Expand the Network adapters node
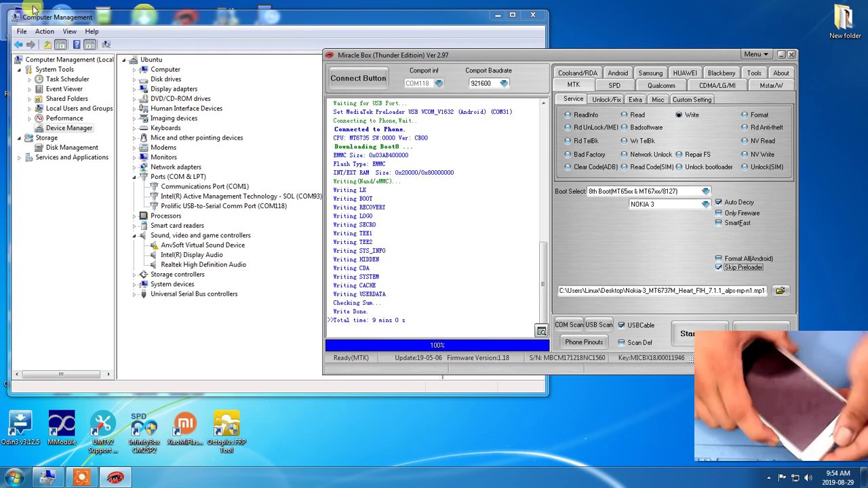This screenshot has width=868, height=488. pos(134,167)
